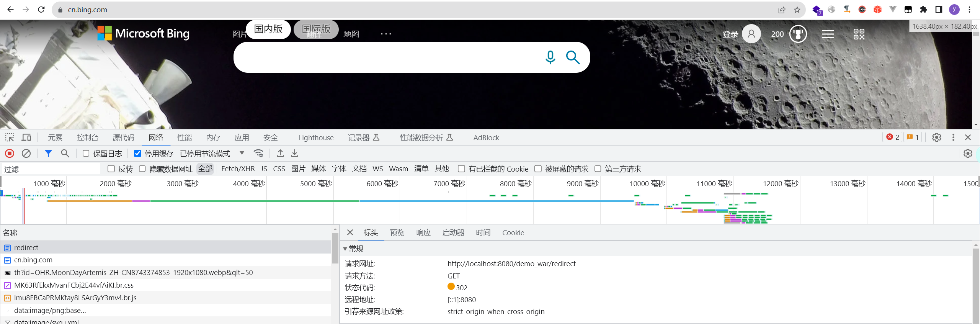
Task: Filter requests by 图片 type
Action: (298, 169)
